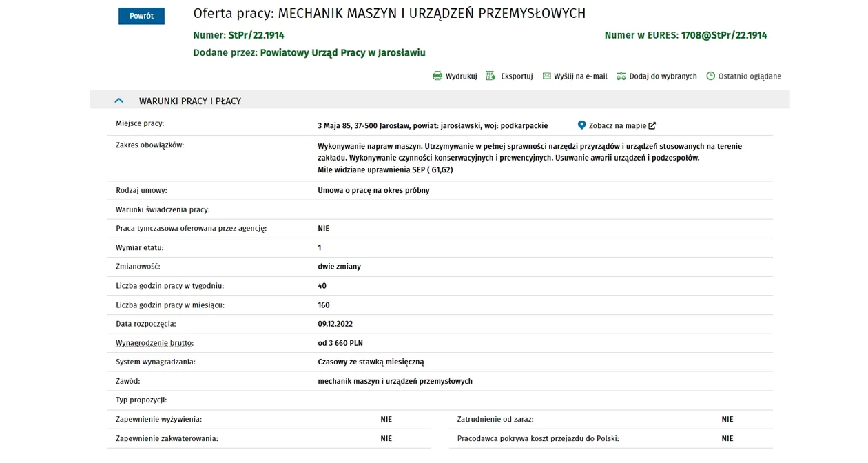This screenshot has width=868, height=463.
Task: Click the Miejsce pracy label
Action: (140, 124)
